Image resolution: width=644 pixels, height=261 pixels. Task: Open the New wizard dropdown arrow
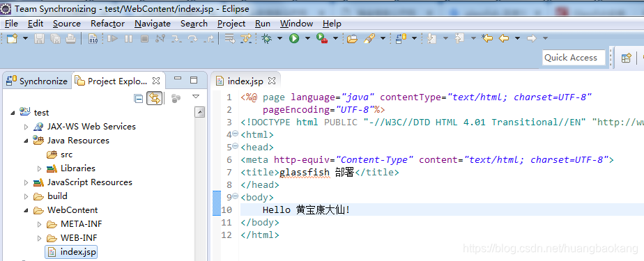pyautogui.click(x=25, y=38)
